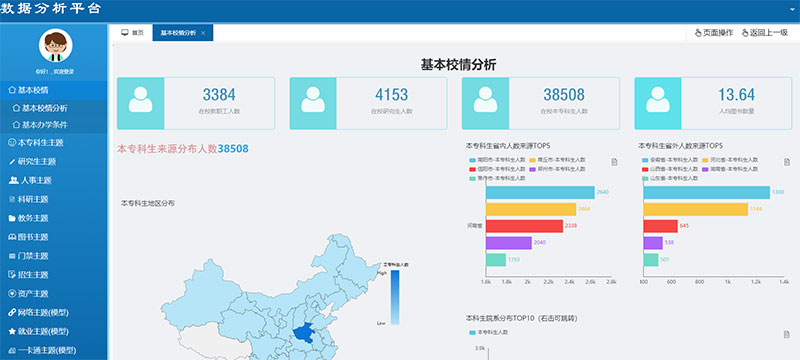Viewport: 800px width, 360px height.
Task: Close the 基本校情分析 tab
Action: [203, 33]
